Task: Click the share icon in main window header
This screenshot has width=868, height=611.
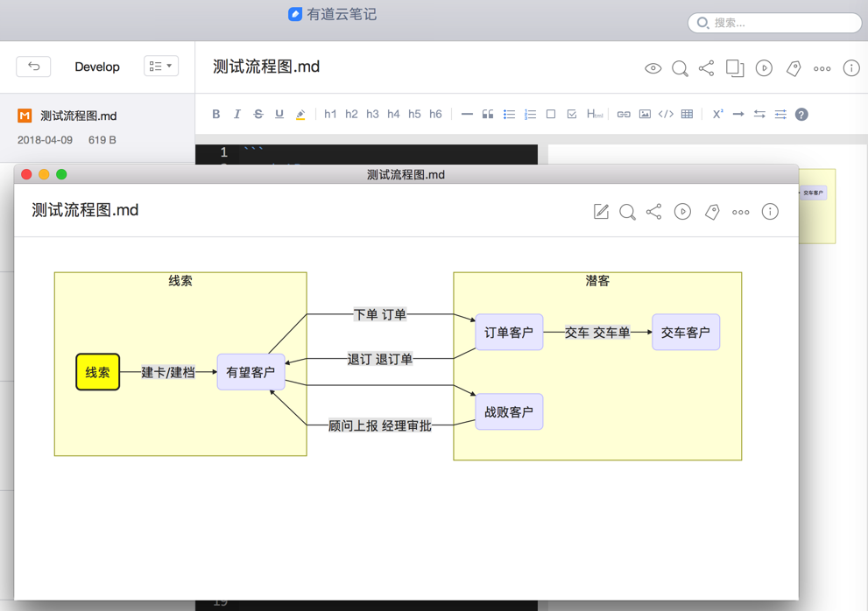Action: click(706, 68)
